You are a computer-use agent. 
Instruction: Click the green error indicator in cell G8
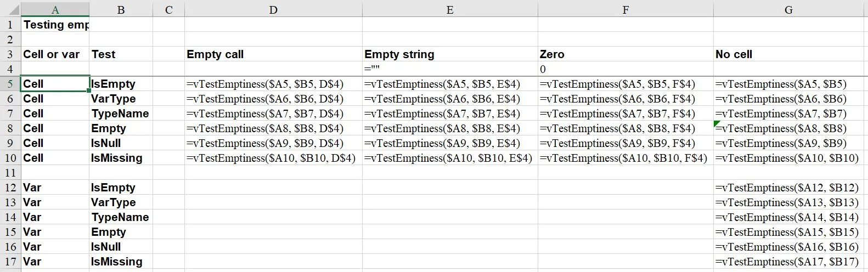pyautogui.click(x=717, y=124)
